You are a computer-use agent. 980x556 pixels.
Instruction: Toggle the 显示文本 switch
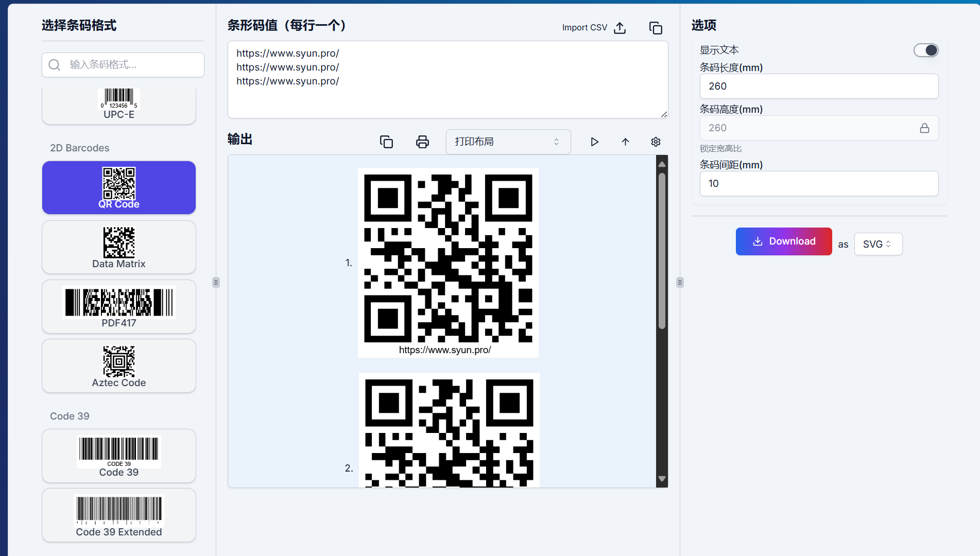point(926,50)
